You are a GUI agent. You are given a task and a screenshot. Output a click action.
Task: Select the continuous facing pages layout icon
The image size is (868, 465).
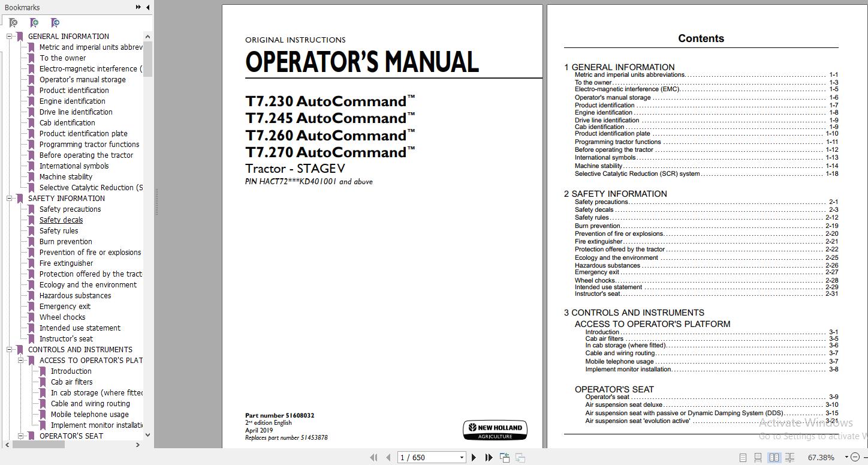pos(789,457)
